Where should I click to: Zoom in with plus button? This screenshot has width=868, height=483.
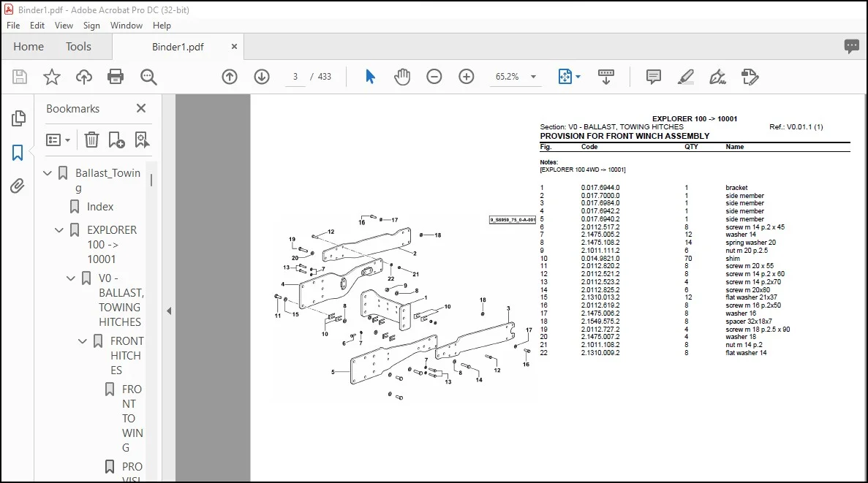(467, 77)
